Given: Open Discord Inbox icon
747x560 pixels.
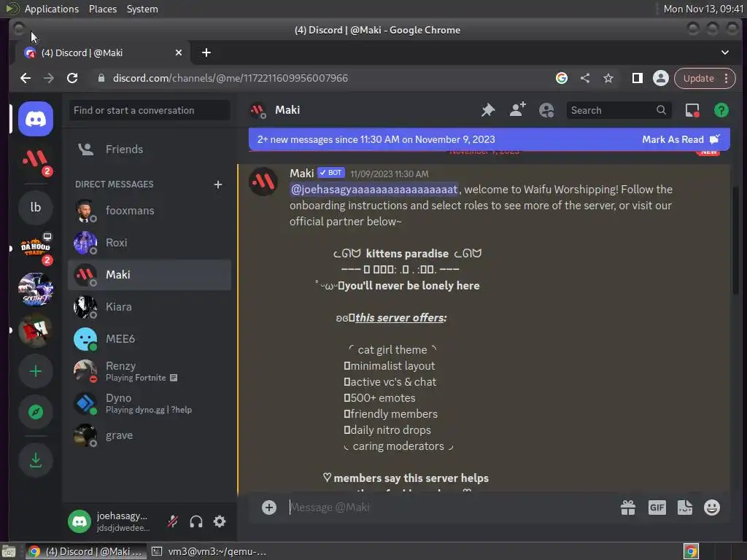Looking at the screenshot, I should (x=692, y=111).
